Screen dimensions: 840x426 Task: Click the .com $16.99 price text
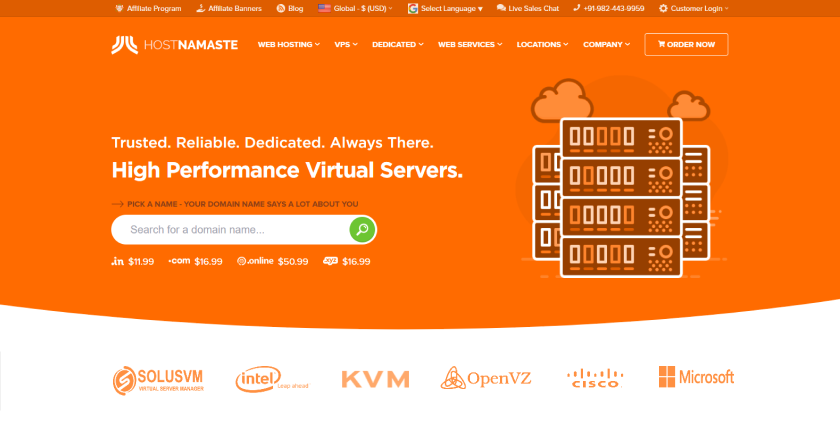click(208, 261)
